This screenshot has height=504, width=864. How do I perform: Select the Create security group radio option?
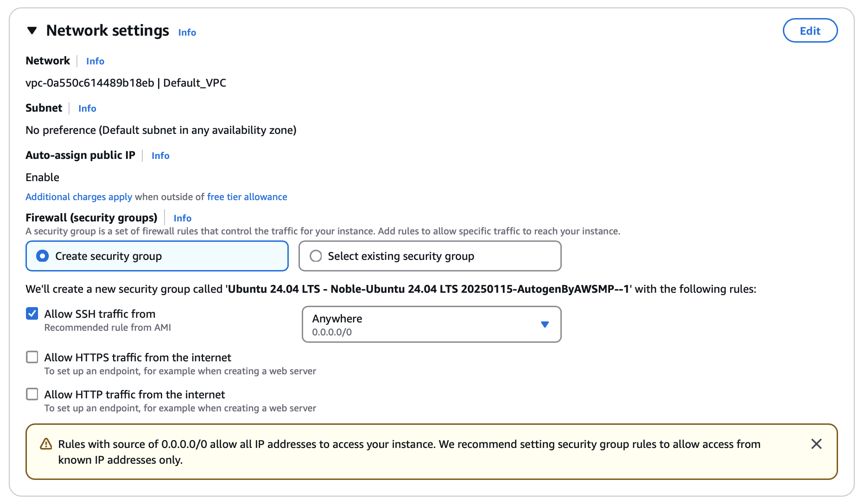[157, 256]
